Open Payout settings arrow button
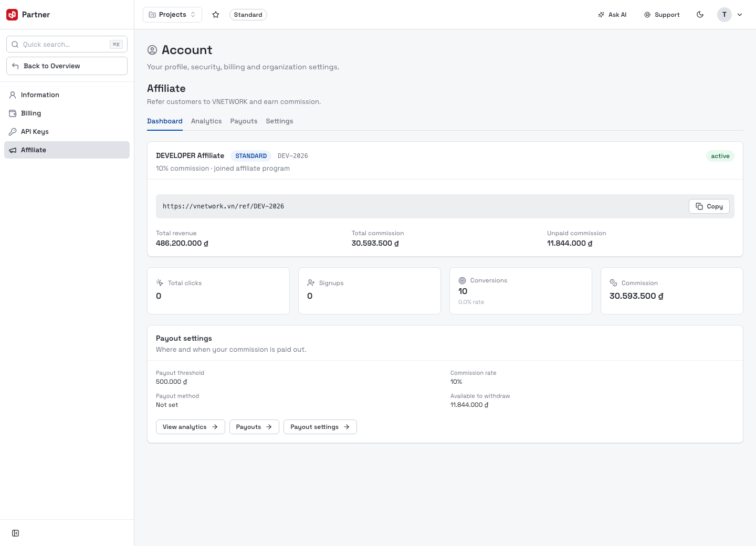Image resolution: width=756 pixels, height=546 pixels. (x=320, y=427)
